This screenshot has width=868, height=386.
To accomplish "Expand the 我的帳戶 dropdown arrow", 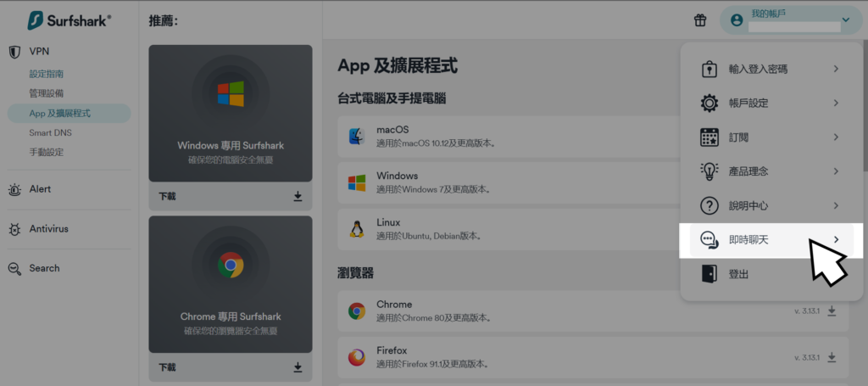I will pos(845,20).
